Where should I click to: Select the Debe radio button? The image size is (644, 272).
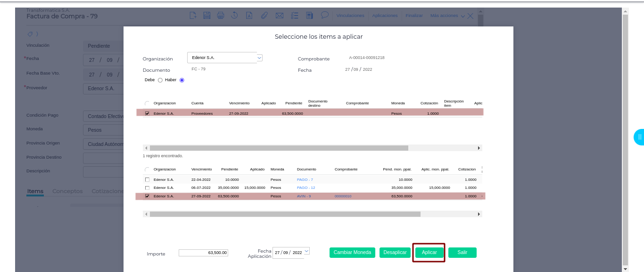(160, 80)
